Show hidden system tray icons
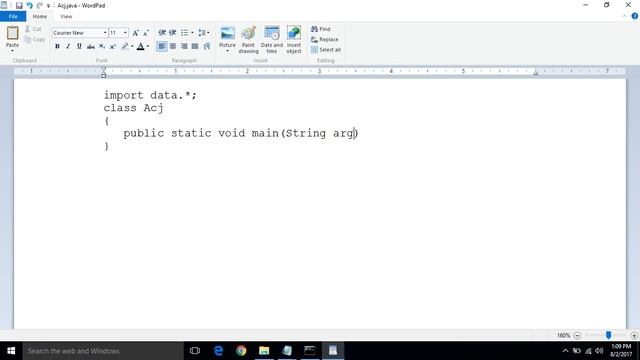 [x=565, y=351]
